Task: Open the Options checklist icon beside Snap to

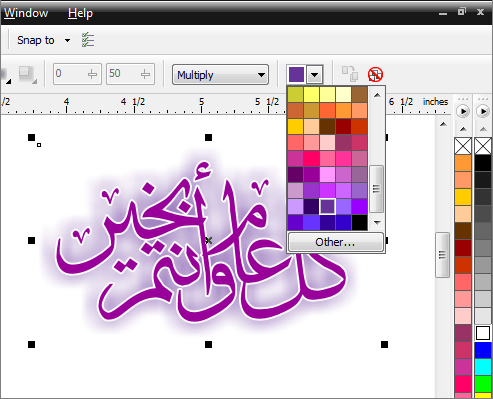Action: pos(88,40)
